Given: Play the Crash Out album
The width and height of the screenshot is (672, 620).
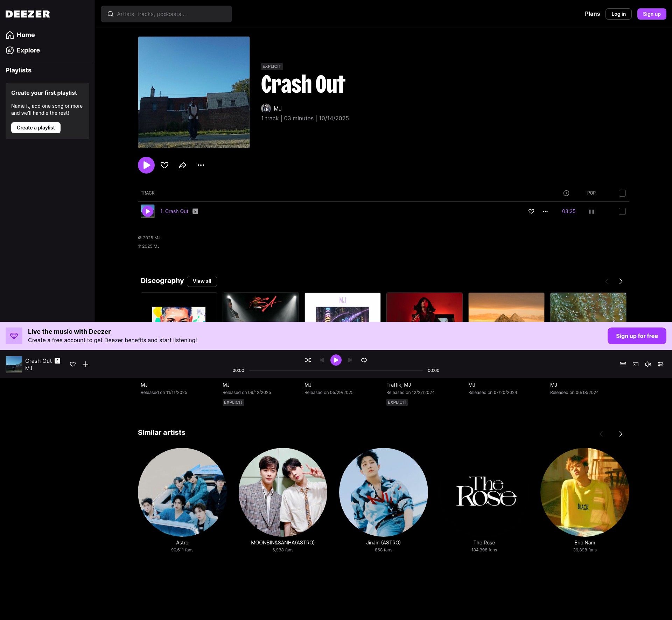Looking at the screenshot, I should [146, 165].
